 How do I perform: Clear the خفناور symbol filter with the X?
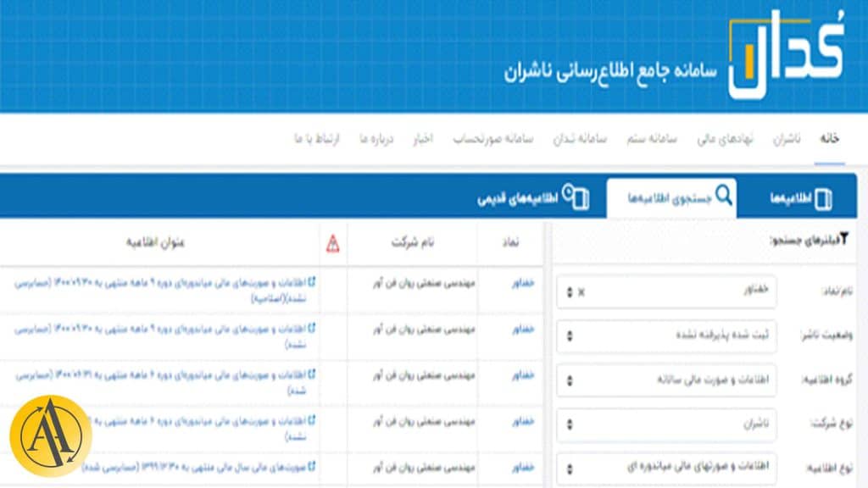click(581, 292)
